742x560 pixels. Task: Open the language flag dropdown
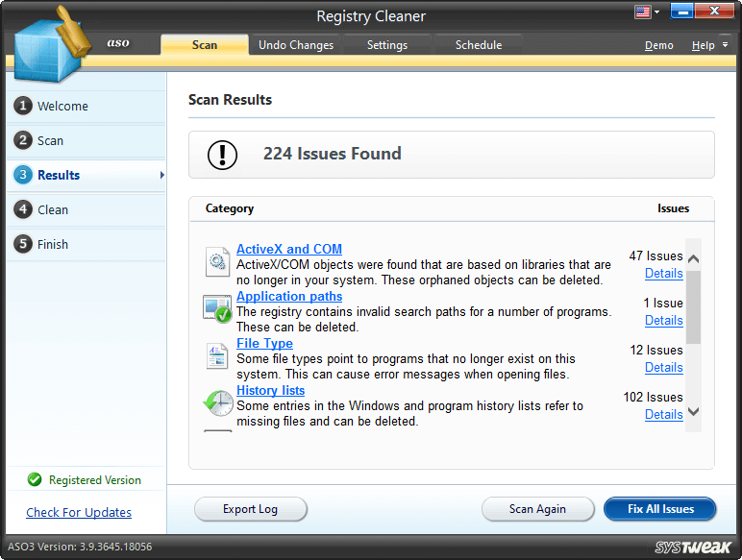649,12
